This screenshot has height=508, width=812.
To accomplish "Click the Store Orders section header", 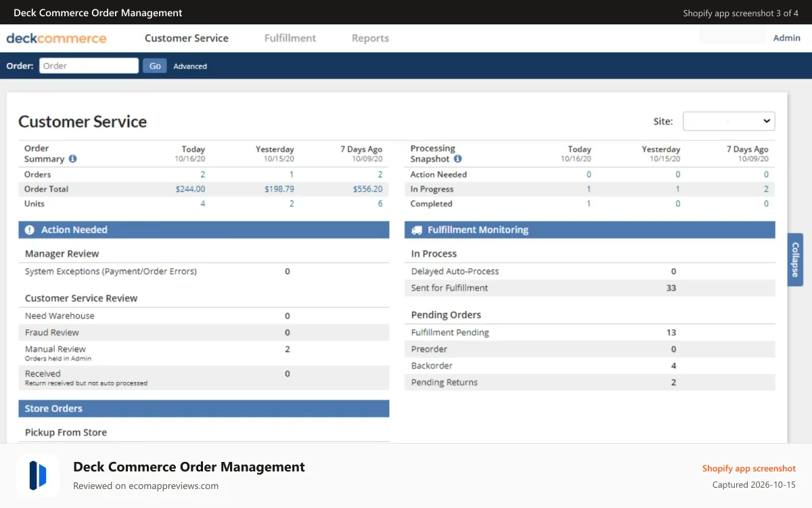I will coord(204,408).
